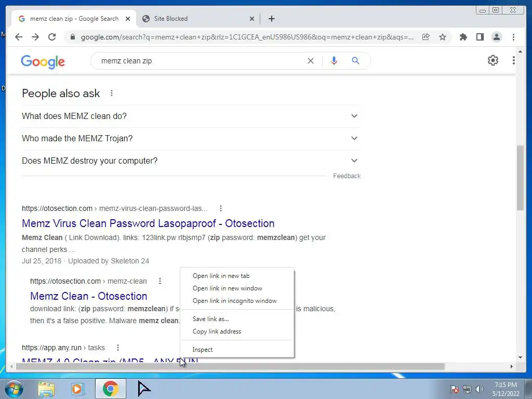Submit search with the magnifier icon
The image size is (532, 399).
click(x=355, y=61)
